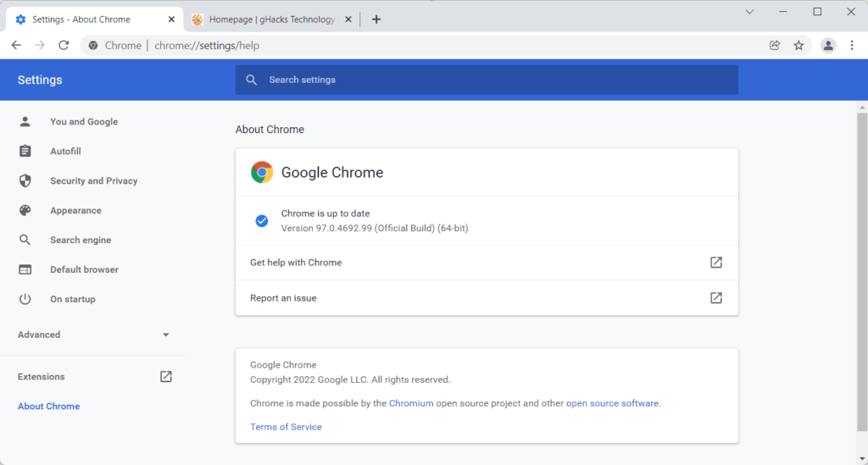Click the Settings header title
Image resolution: width=868 pixels, height=465 pixels.
click(40, 80)
